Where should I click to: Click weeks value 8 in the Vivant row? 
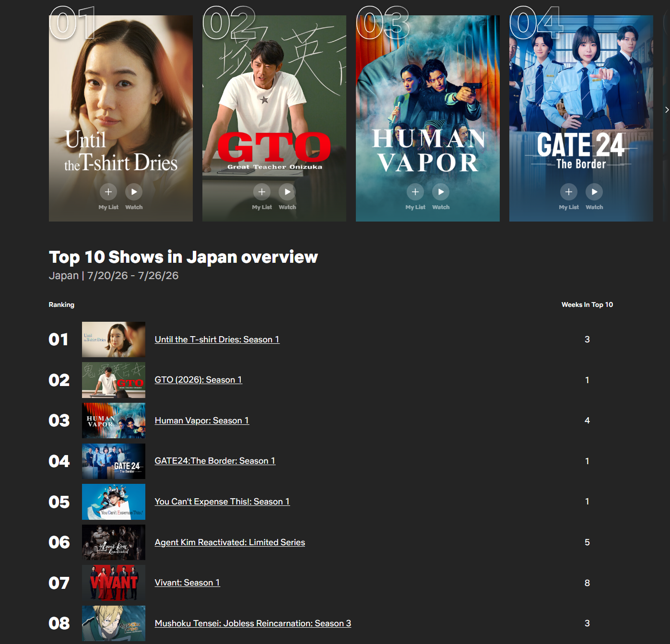click(587, 583)
